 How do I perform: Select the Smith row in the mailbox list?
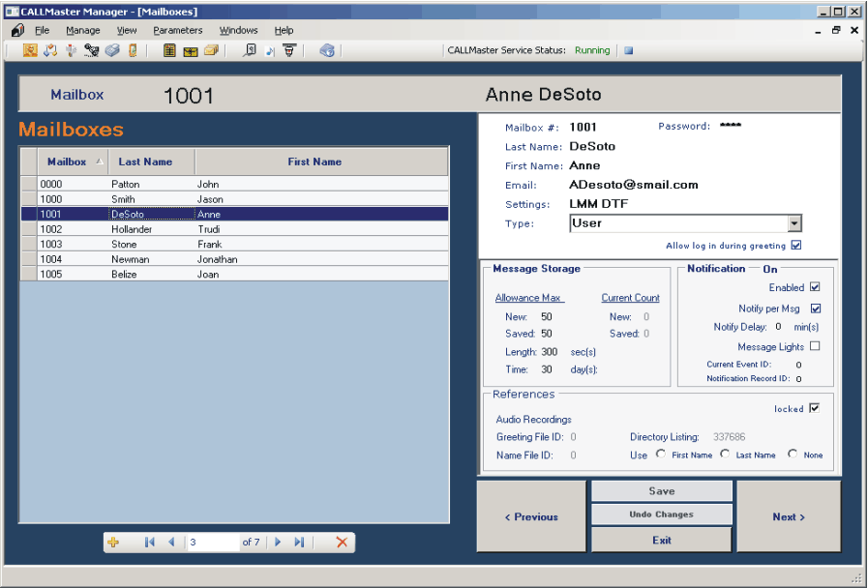(x=235, y=199)
